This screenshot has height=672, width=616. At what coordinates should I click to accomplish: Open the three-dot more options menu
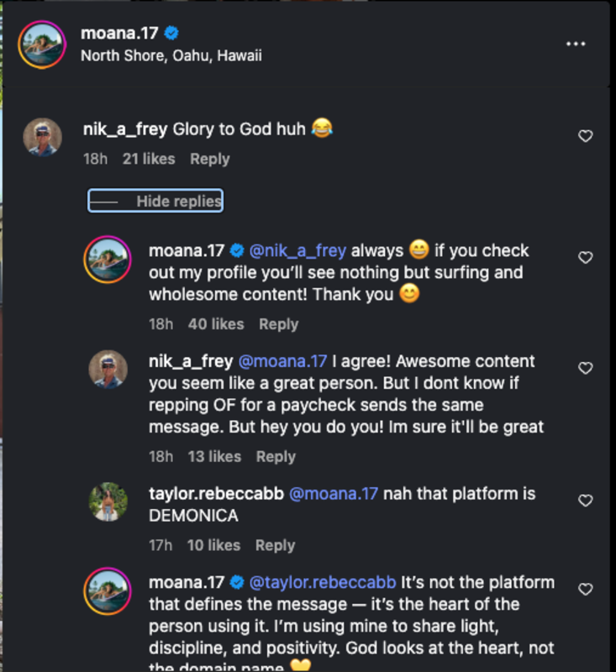click(x=576, y=45)
